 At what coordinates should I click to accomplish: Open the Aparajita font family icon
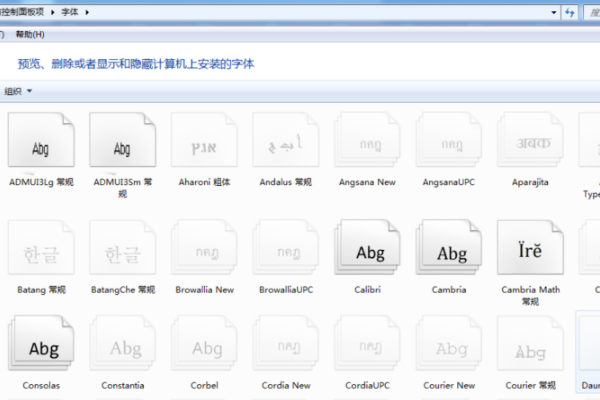pos(530,140)
